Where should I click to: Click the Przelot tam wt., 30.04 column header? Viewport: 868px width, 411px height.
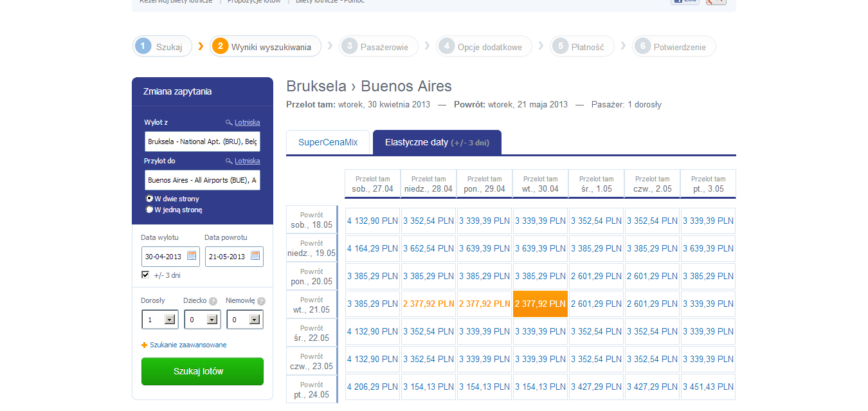pyautogui.click(x=541, y=184)
